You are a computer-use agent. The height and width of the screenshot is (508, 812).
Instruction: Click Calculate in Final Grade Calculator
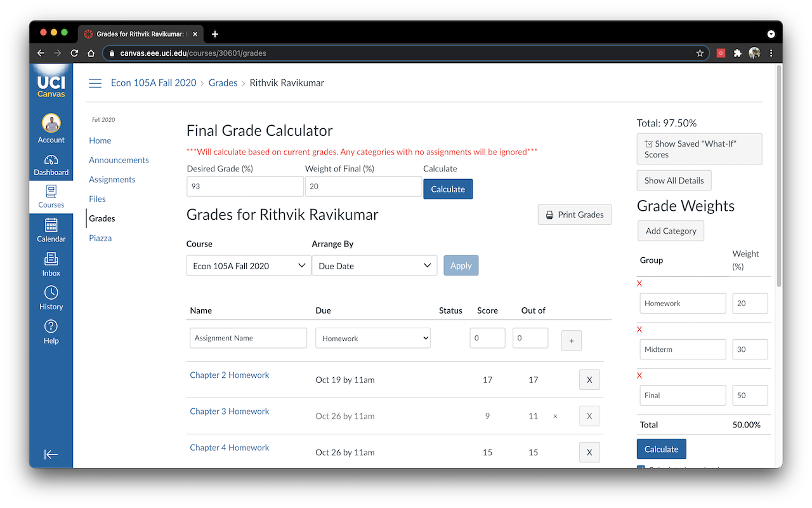tap(448, 189)
